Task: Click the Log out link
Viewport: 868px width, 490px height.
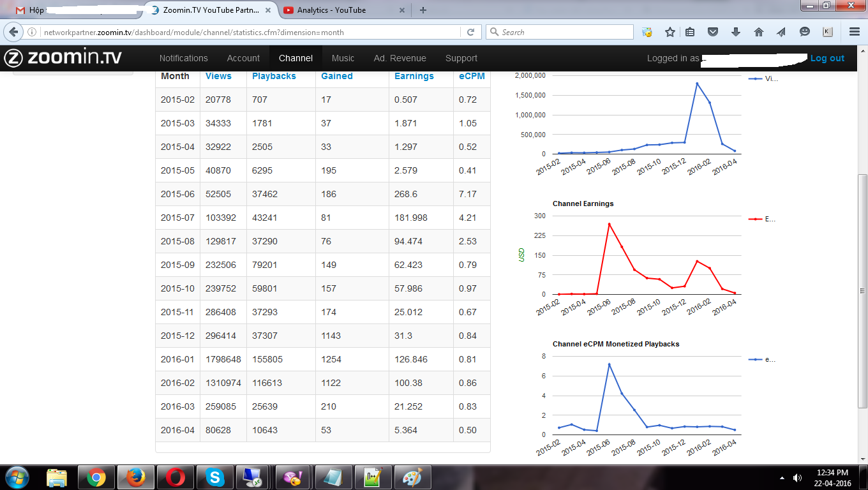Action: click(827, 58)
